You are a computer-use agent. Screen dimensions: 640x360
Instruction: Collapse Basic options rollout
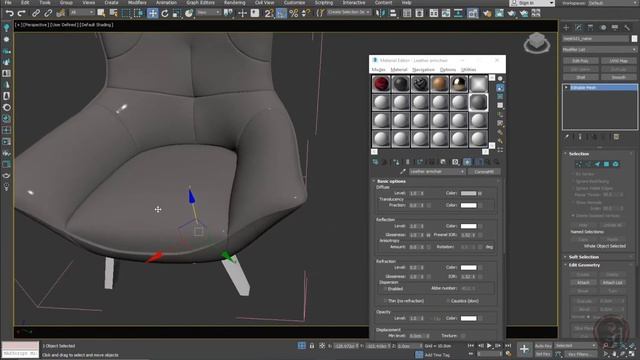[391, 181]
